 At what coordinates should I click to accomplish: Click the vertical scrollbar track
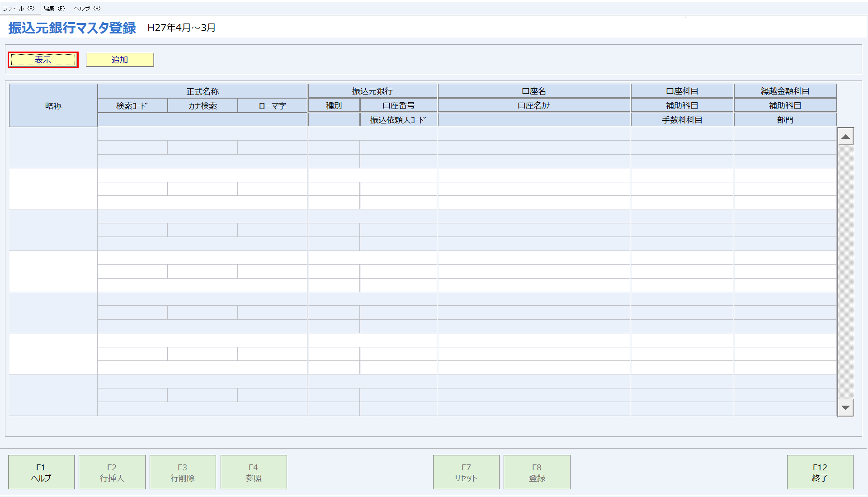(x=845, y=271)
